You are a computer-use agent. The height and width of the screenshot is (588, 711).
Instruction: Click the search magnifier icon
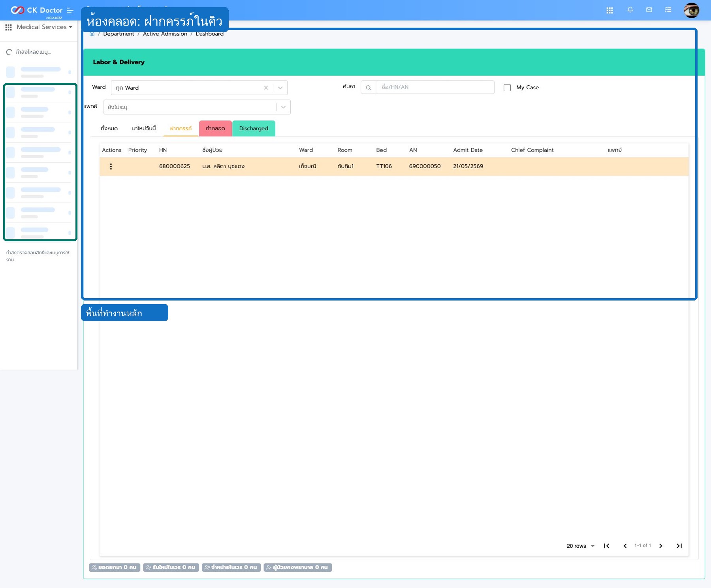(x=369, y=87)
